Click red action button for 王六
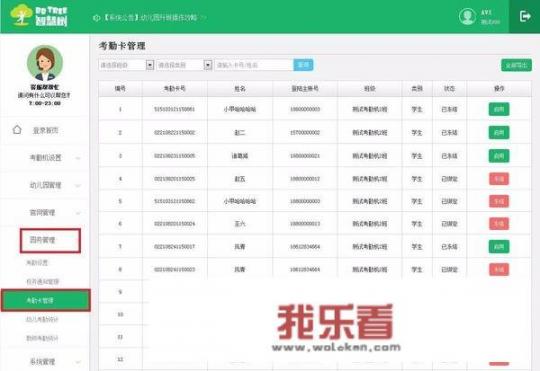 coord(499,224)
